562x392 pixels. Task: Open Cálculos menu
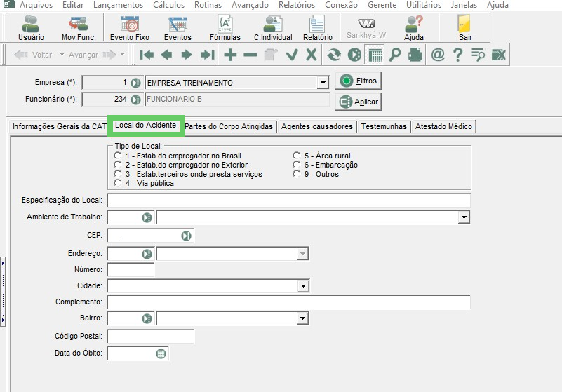click(x=169, y=5)
